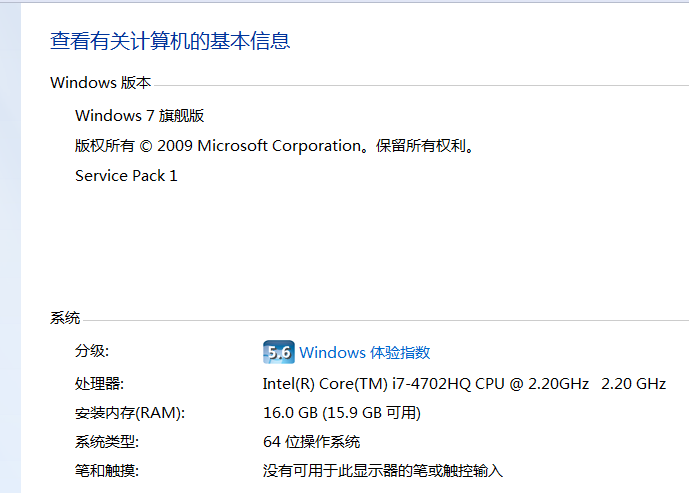Click the light blue left pane strip

pos(10,250)
